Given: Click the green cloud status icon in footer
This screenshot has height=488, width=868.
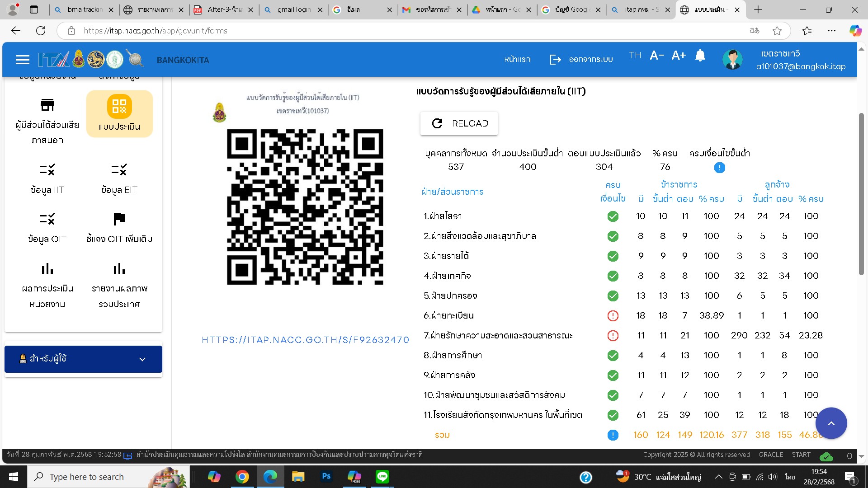Looking at the screenshot, I should point(826,456).
